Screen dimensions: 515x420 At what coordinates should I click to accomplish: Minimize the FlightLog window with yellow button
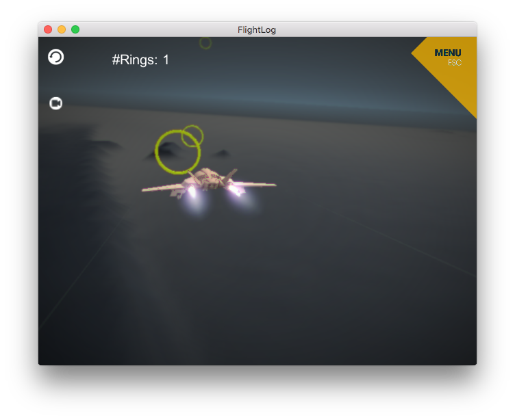tap(62, 29)
